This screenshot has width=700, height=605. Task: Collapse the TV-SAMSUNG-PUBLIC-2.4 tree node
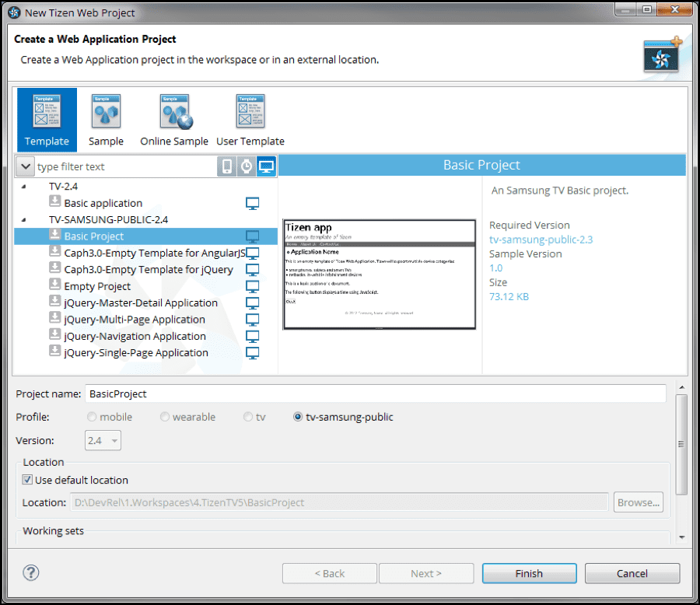click(x=24, y=219)
